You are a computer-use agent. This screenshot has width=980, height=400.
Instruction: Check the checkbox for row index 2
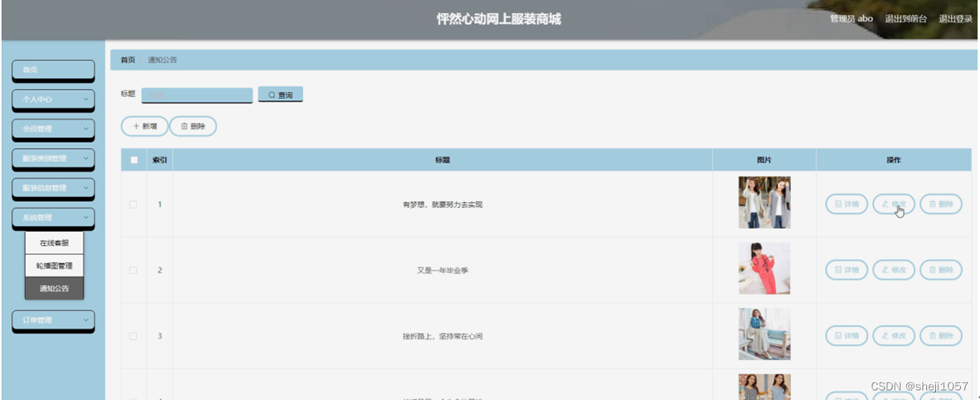tap(134, 270)
